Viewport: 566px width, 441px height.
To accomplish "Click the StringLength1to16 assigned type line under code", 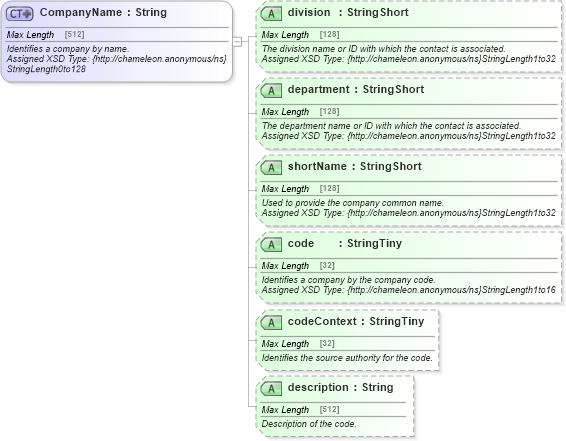I will (x=408, y=290).
